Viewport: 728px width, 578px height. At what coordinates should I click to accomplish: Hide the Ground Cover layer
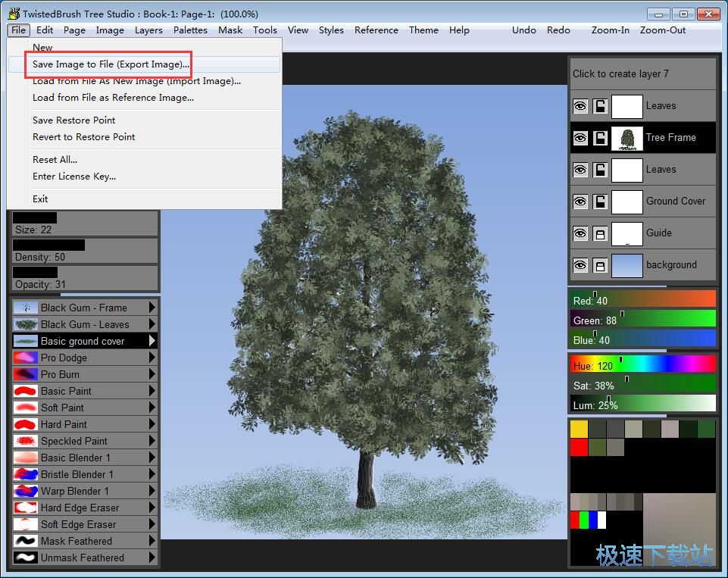pyautogui.click(x=580, y=202)
